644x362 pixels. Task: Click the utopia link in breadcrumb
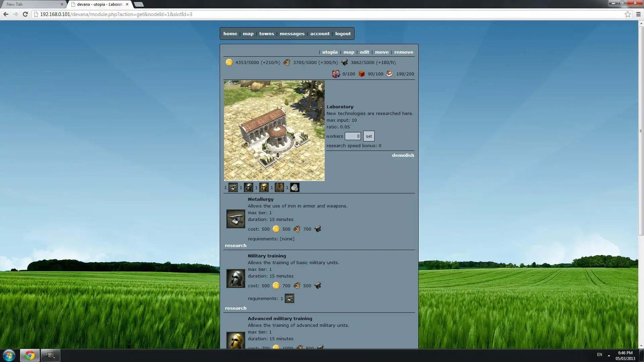[330, 52]
